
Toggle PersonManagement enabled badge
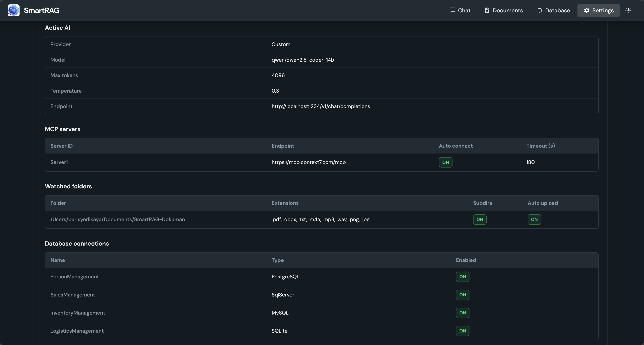pyautogui.click(x=462, y=277)
